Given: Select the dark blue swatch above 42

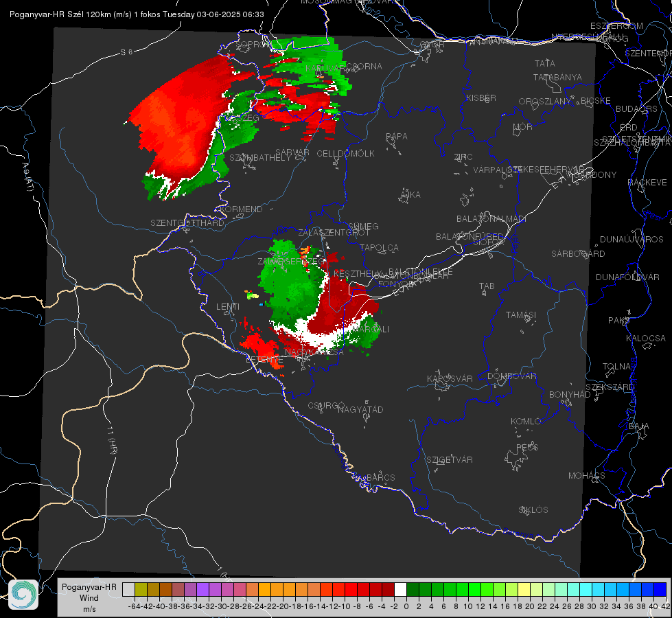Looking at the screenshot, I should [661, 589].
